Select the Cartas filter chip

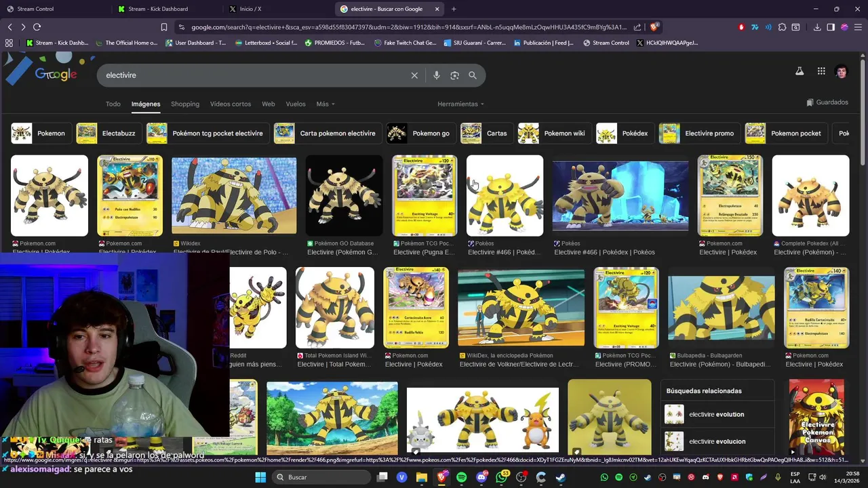click(486, 134)
